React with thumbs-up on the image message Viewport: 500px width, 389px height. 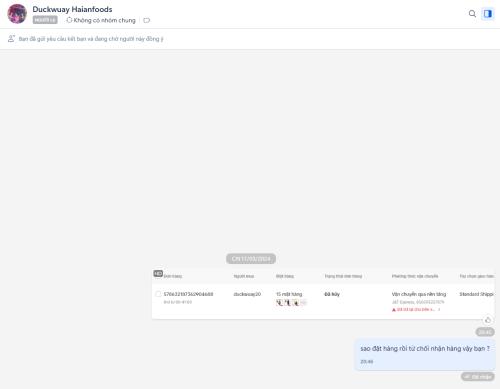coord(488,320)
